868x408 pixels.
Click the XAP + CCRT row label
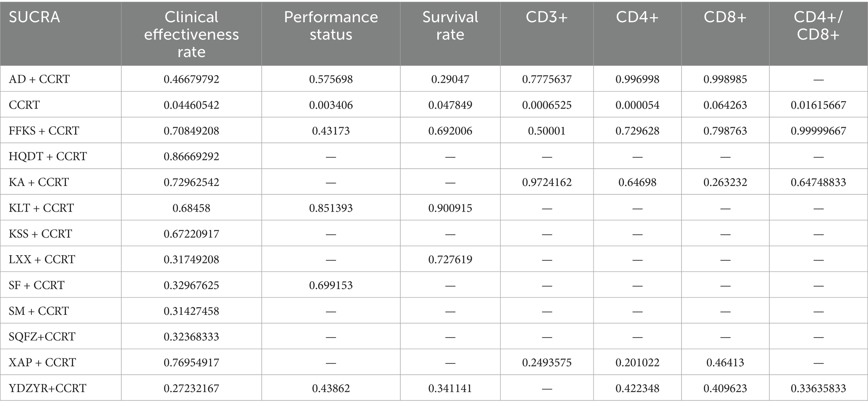[x=42, y=362]
